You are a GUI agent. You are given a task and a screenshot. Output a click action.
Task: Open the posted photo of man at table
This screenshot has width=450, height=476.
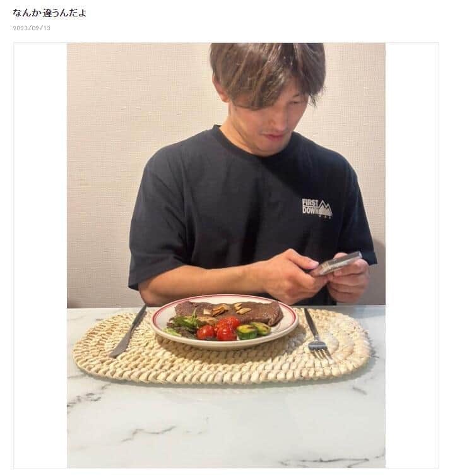tap(226, 255)
